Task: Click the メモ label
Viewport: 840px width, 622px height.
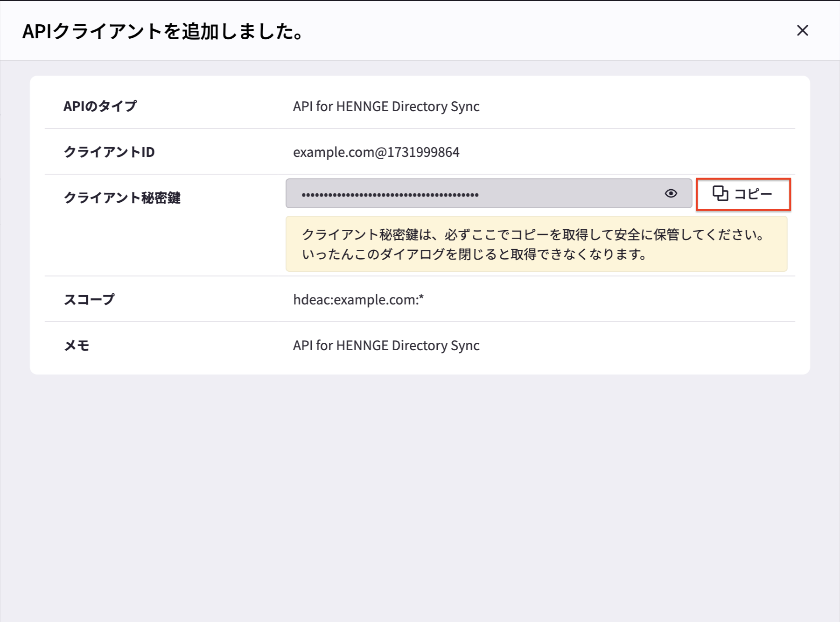Action: pyautogui.click(x=77, y=346)
